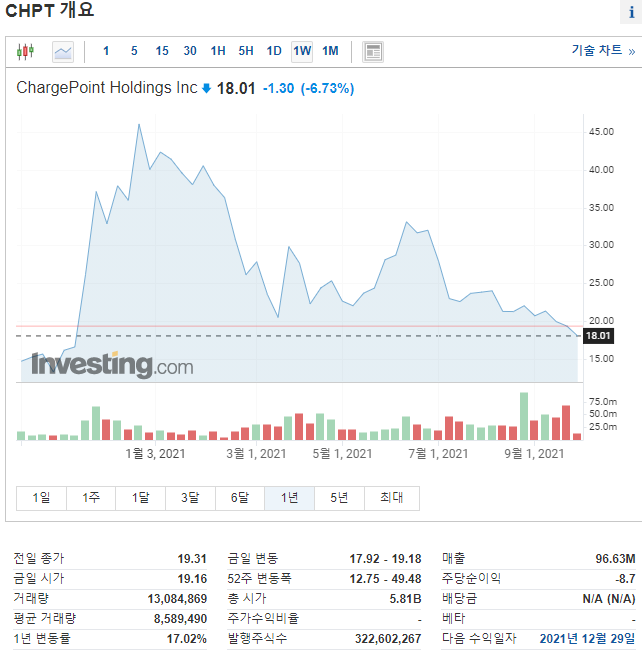Select the 1D interval
The image size is (642, 651).
click(274, 51)
